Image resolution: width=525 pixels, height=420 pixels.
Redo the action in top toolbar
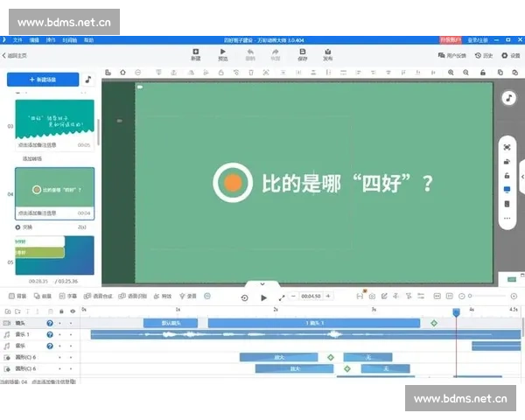pyautogui.click(x=276, y=54)
